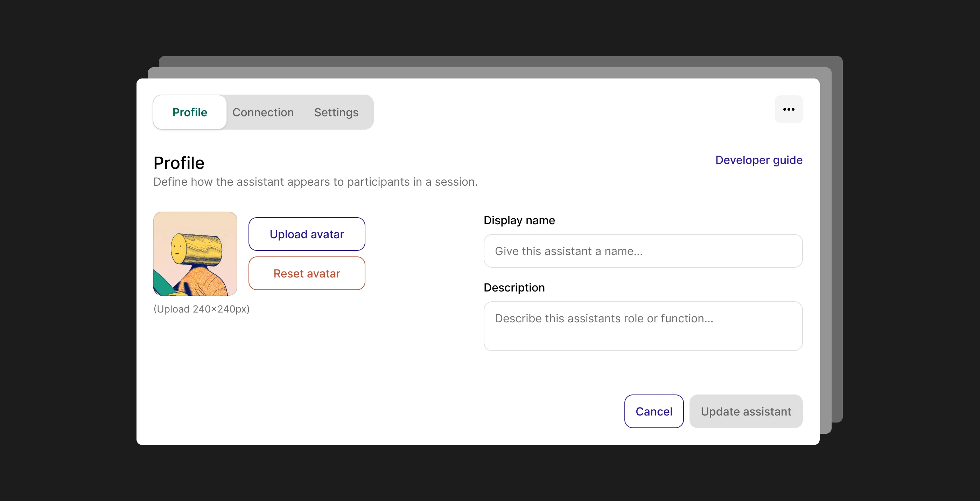
Task: Switch to the Connection tab
Action: tap(263, 112)
